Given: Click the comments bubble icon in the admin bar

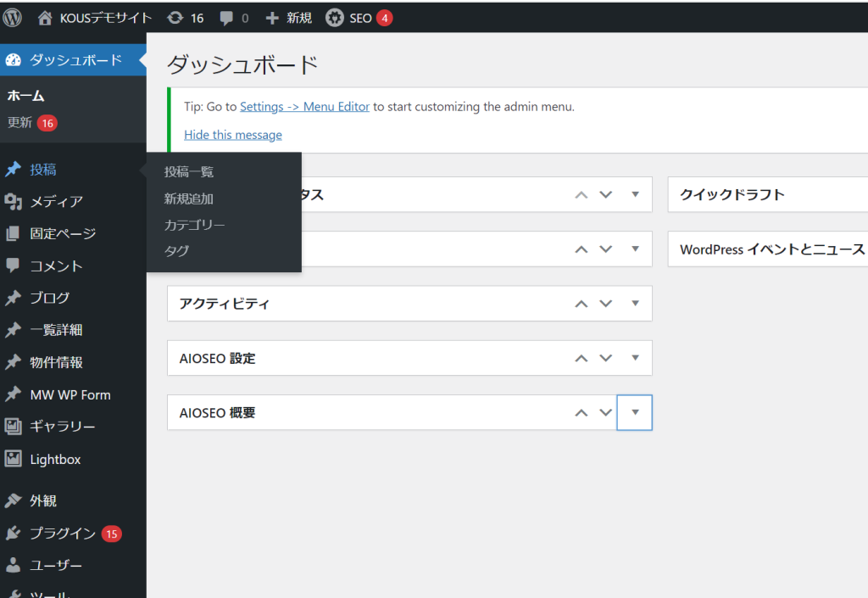Looking at the screenshot, I should tap(226, 18).
